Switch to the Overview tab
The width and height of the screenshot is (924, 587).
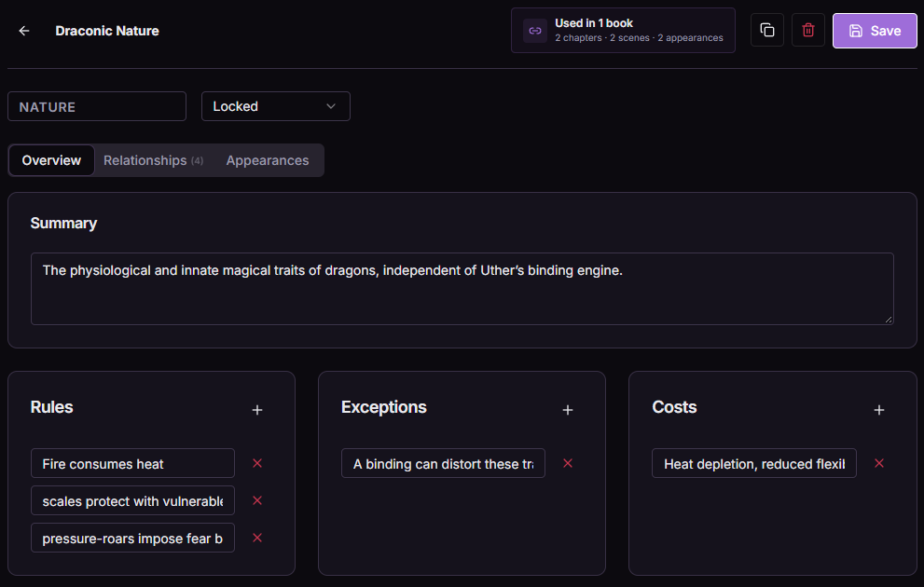click(51, 160)
